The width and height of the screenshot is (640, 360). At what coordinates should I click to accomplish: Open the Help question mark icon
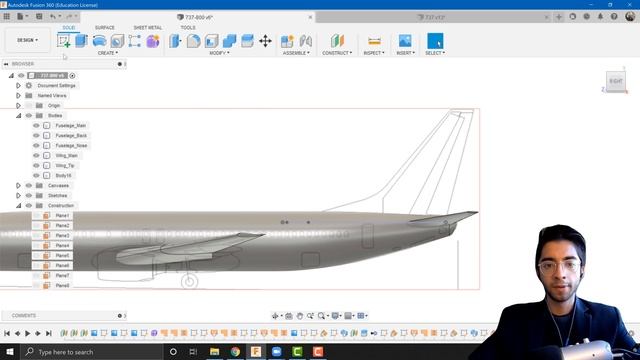[x=614, y=17]
